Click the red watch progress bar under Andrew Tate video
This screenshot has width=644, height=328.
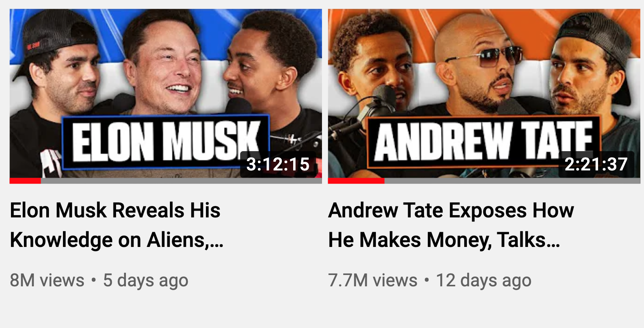click(356, 181)
